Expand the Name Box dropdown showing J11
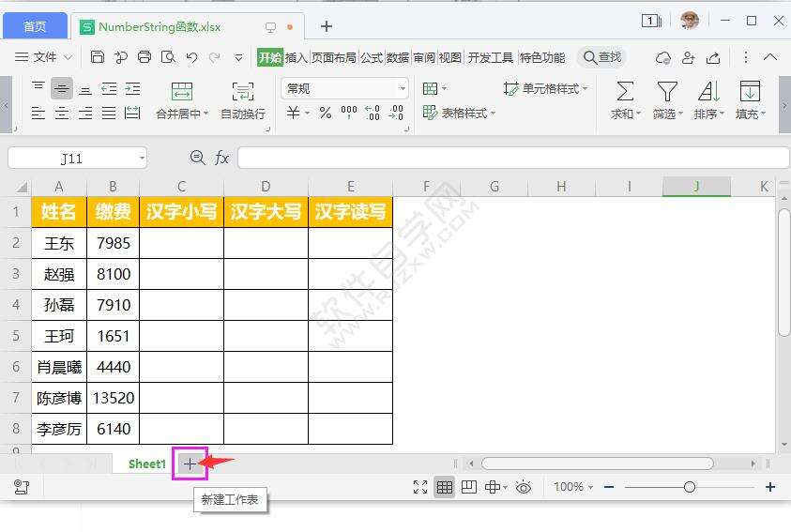 (142, 159)
